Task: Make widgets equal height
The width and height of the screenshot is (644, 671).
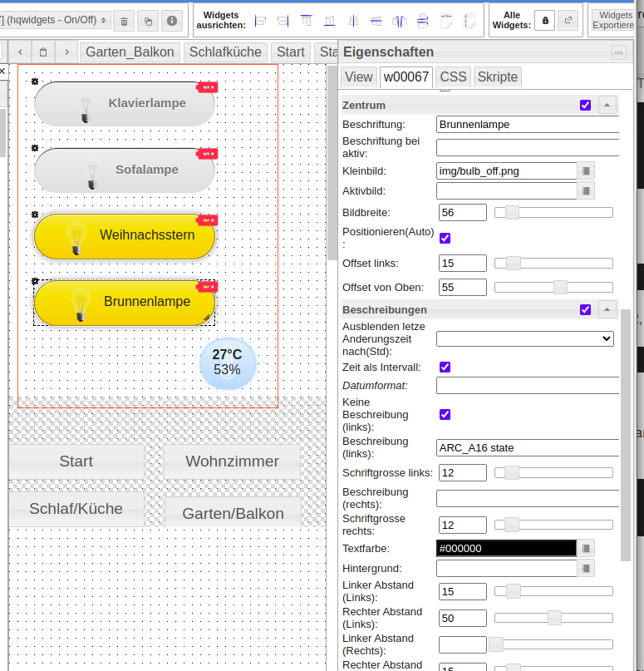Action: [469, 21]
